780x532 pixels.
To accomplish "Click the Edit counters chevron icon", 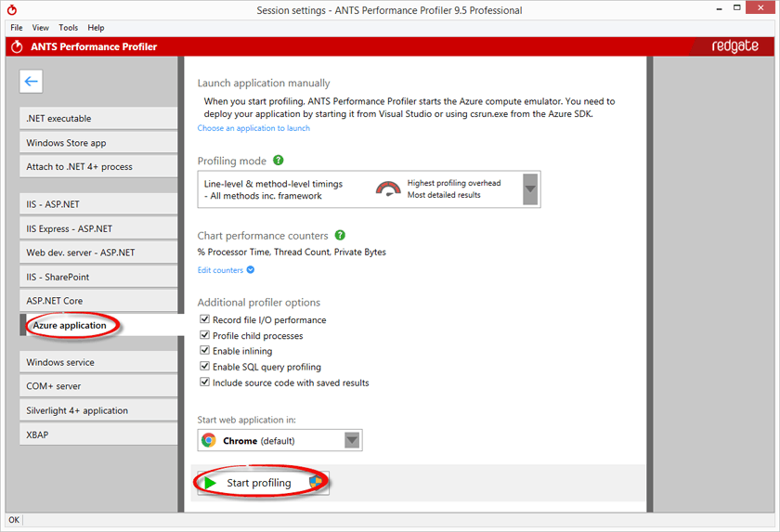I will pos(251,269).
